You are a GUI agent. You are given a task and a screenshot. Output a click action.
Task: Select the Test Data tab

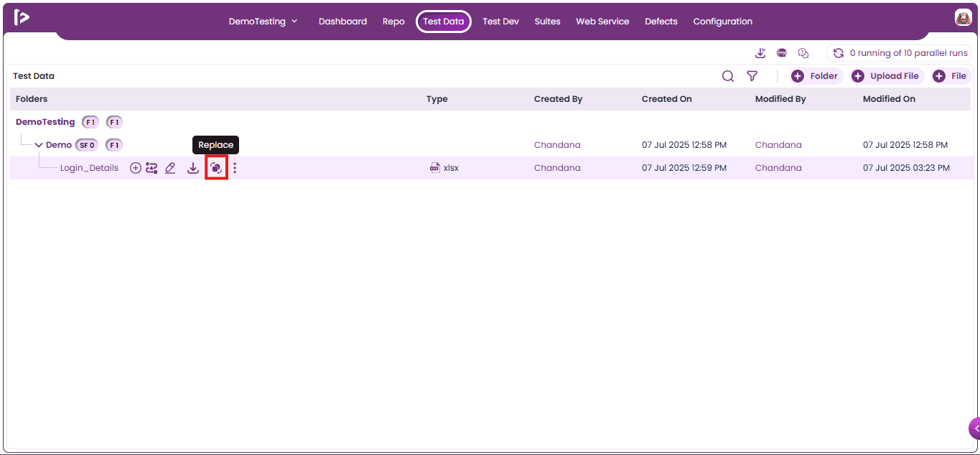[444, 22]
